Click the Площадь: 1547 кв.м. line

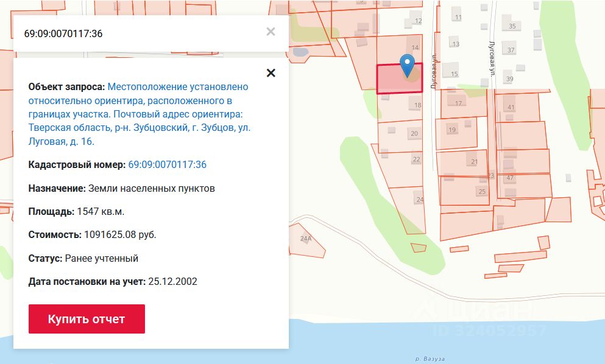76,212
